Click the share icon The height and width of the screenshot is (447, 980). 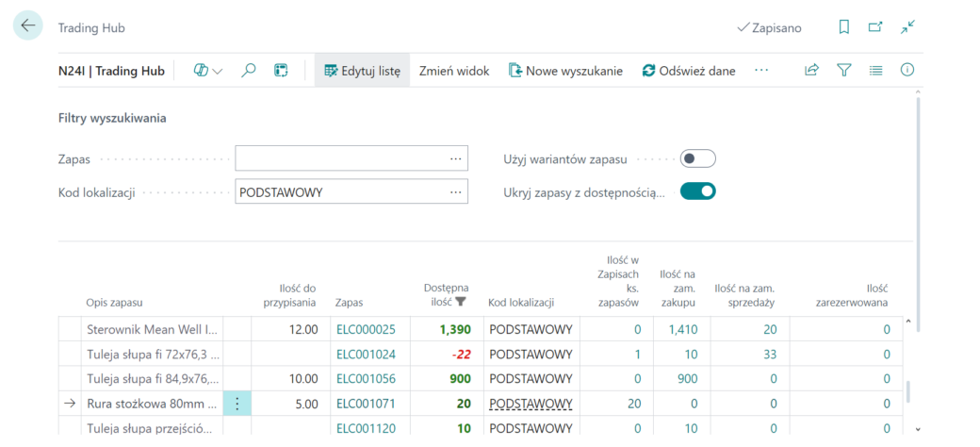tap(811, 70)
